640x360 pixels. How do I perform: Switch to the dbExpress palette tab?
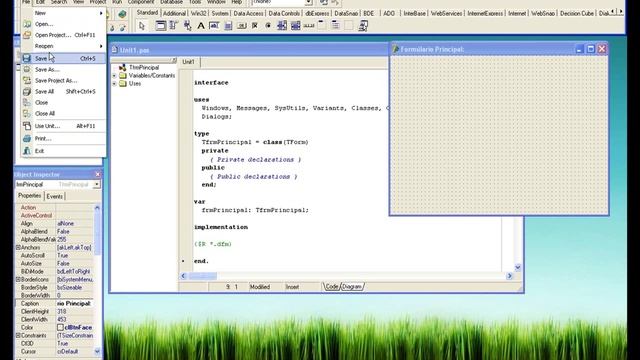click(317, 13)
